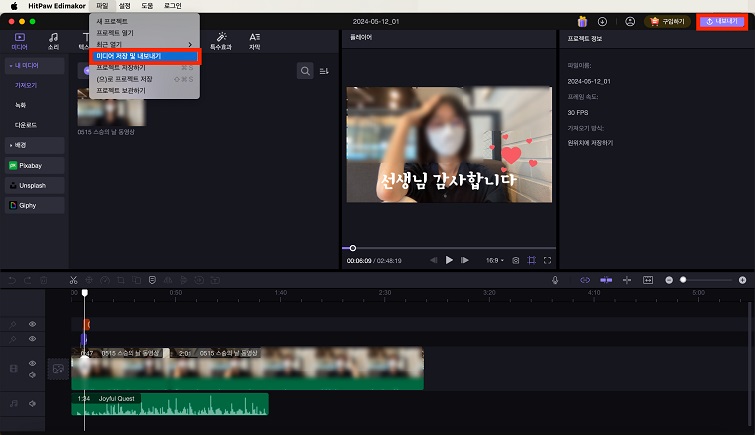Click the 구입하기 purchase button
755x435 pixels.
[x=669, y=21]
